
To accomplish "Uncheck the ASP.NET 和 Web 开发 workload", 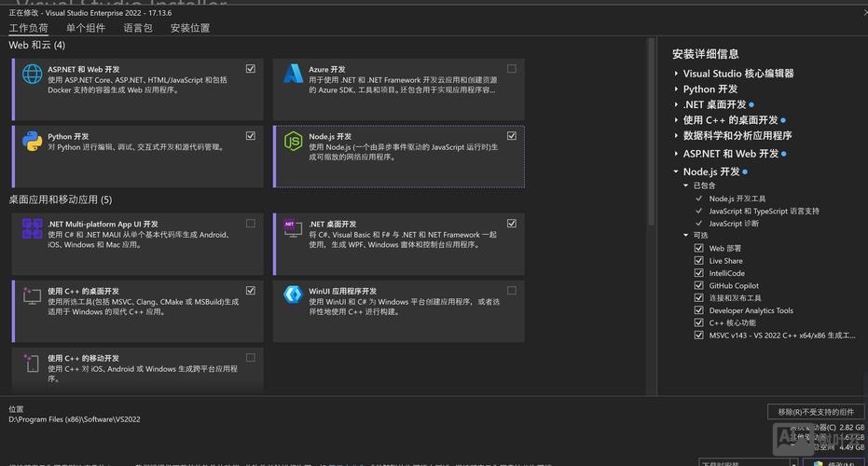I will click(251, 69).
